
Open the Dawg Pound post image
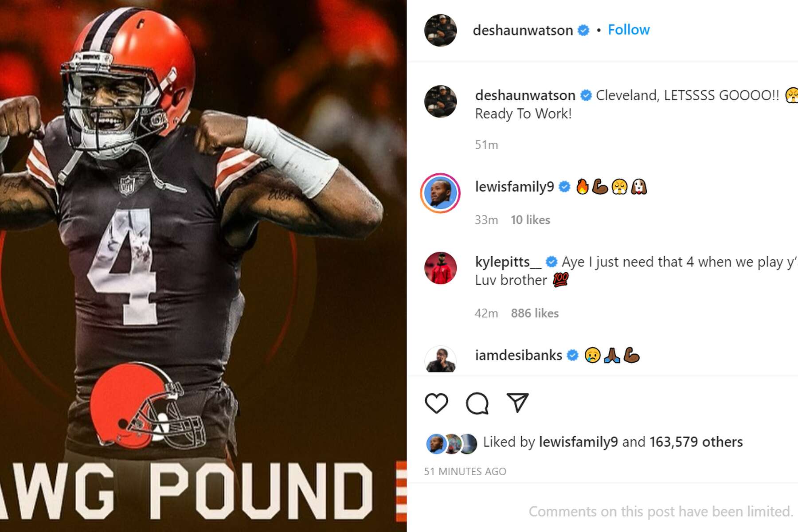click(203, 266)
